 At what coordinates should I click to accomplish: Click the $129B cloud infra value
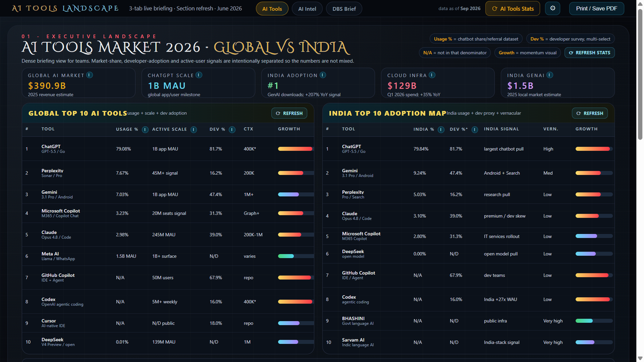point(402,86)
